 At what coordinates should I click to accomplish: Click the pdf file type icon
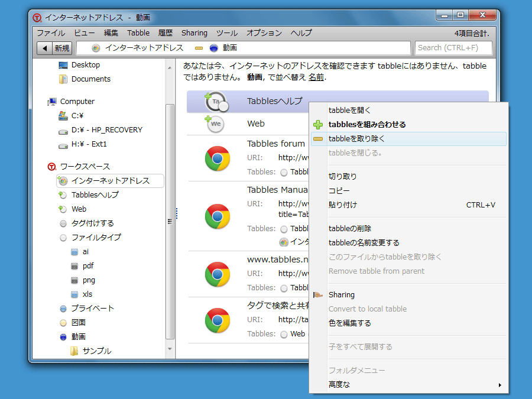(74, 267)
